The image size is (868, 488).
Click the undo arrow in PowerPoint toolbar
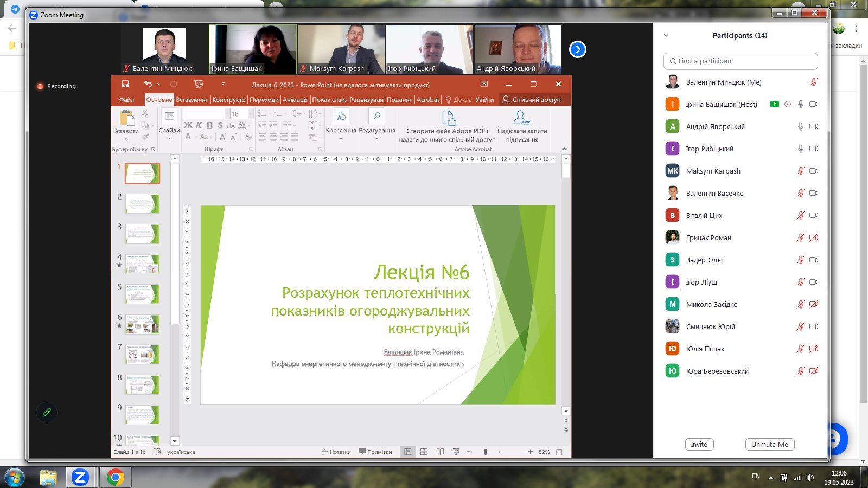point(148,84)
